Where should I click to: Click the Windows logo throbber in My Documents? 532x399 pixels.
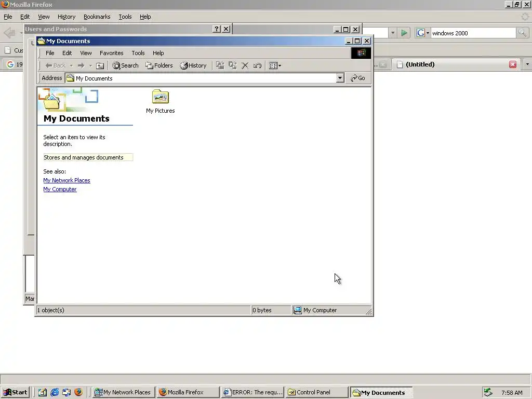click(x=361, y=53)
